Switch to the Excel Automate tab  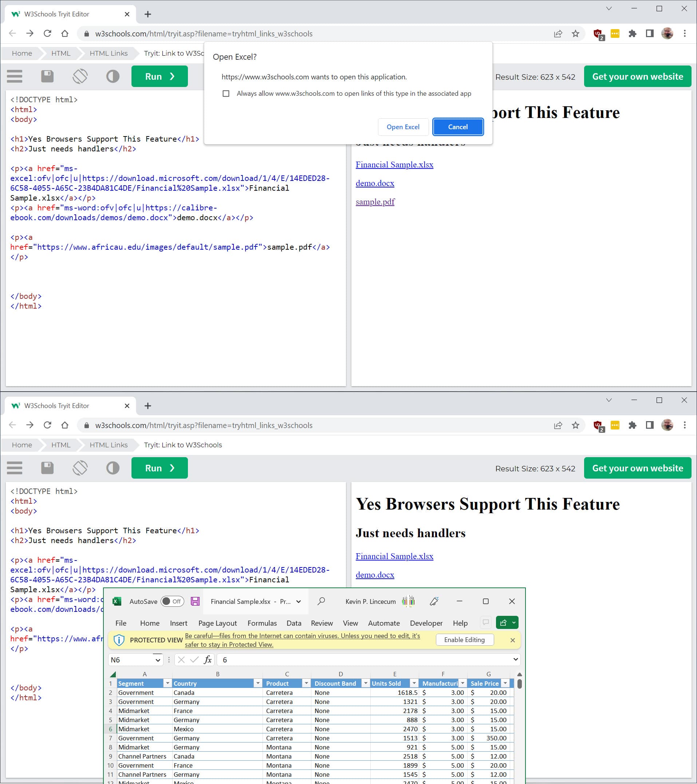tap(384, 623)
